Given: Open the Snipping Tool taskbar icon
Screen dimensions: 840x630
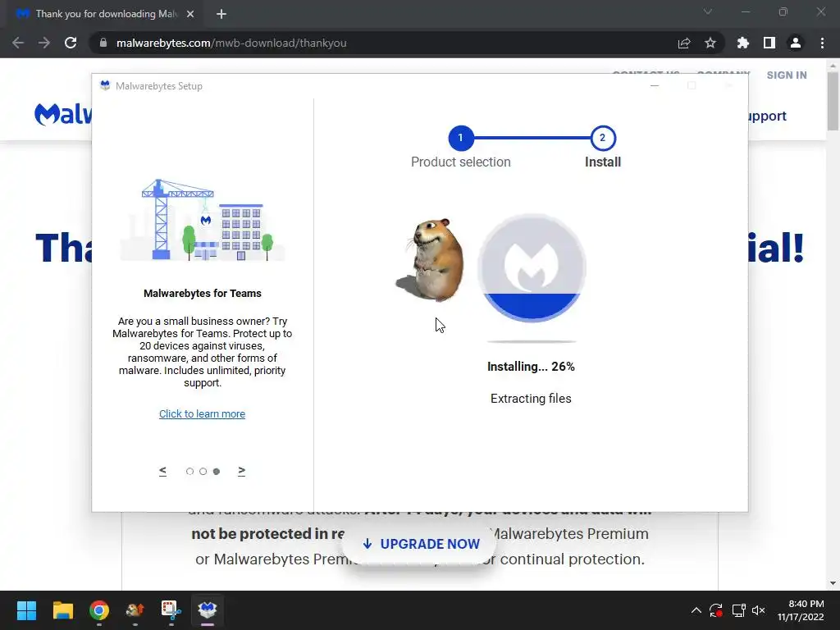Looking at the screenshot, I should pyautogui.click(x=171, y=610).
